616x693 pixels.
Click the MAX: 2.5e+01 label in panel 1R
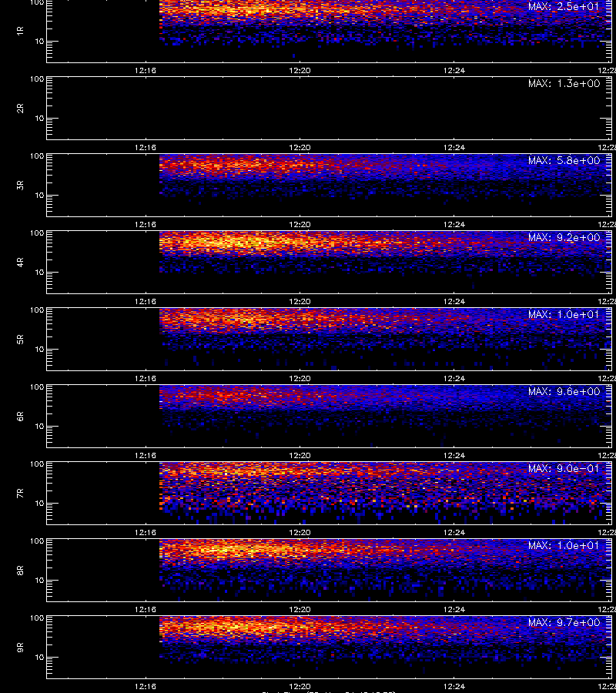pyautogui.click(x=564, y=7)
